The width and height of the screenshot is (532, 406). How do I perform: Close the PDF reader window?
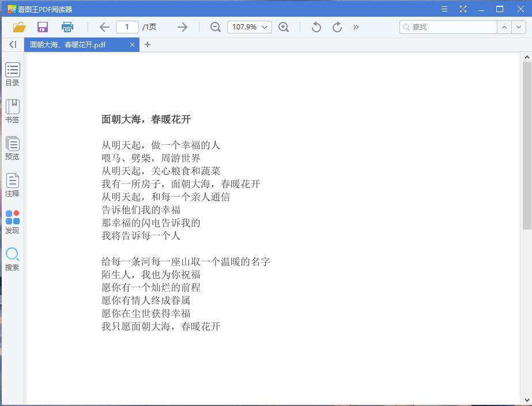(x=521, y=9)
